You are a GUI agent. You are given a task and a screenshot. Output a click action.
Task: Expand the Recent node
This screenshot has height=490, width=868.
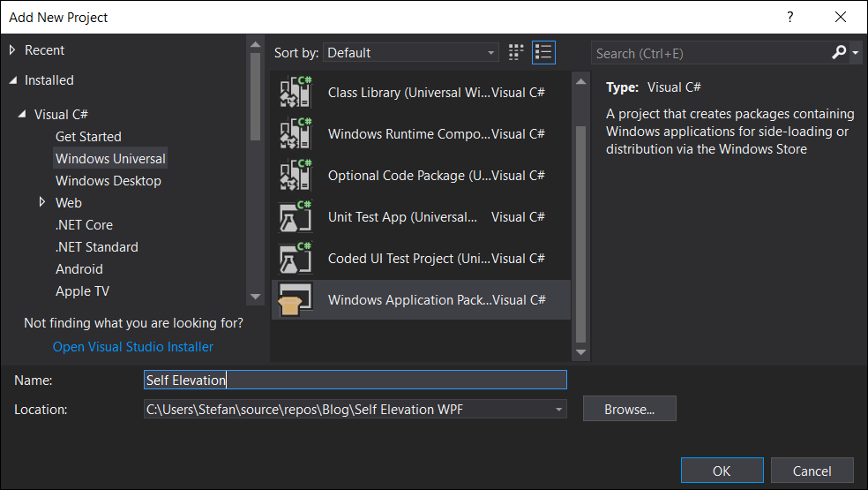pos(12,50)
